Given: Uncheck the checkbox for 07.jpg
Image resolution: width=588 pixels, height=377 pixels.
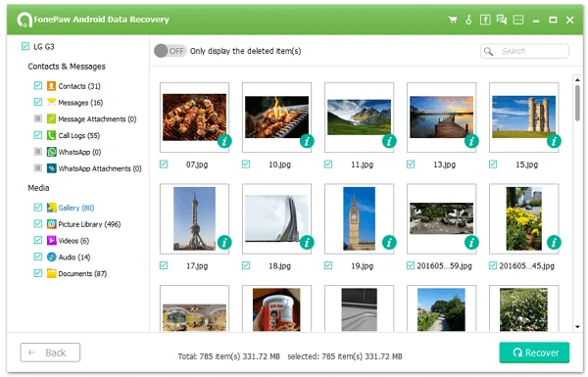Looking at the screenshot, I should pos(164,165).
